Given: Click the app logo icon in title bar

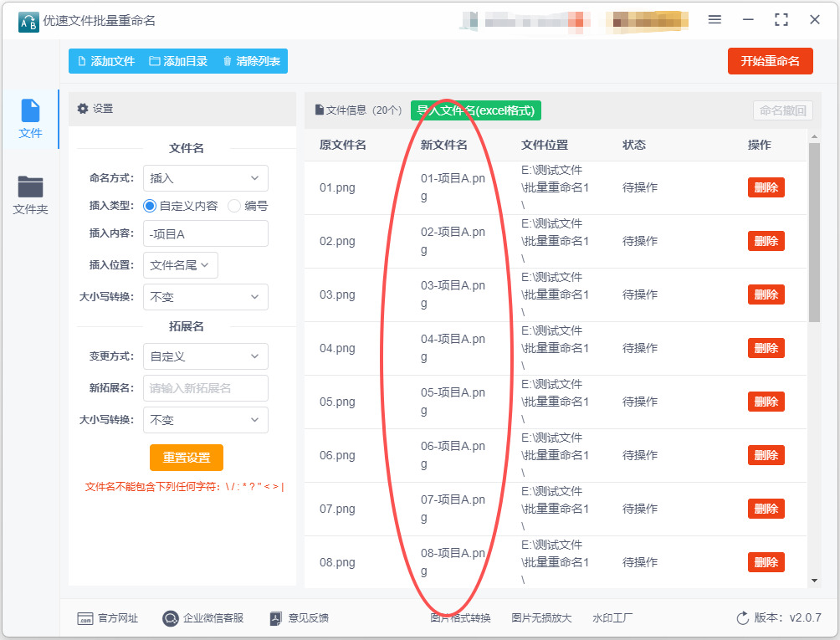Looking at the screenshot, I should [x=28, y=22].
